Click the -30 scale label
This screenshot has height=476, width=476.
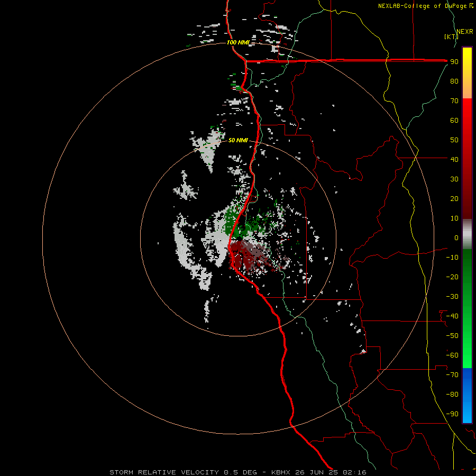tap(452, 297)
